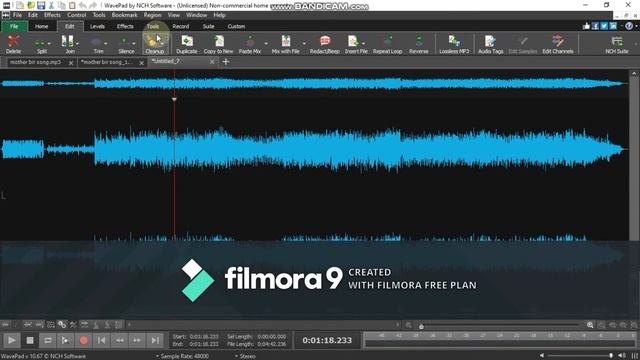Expand the Join dropdown arrow

click(78, 44)
